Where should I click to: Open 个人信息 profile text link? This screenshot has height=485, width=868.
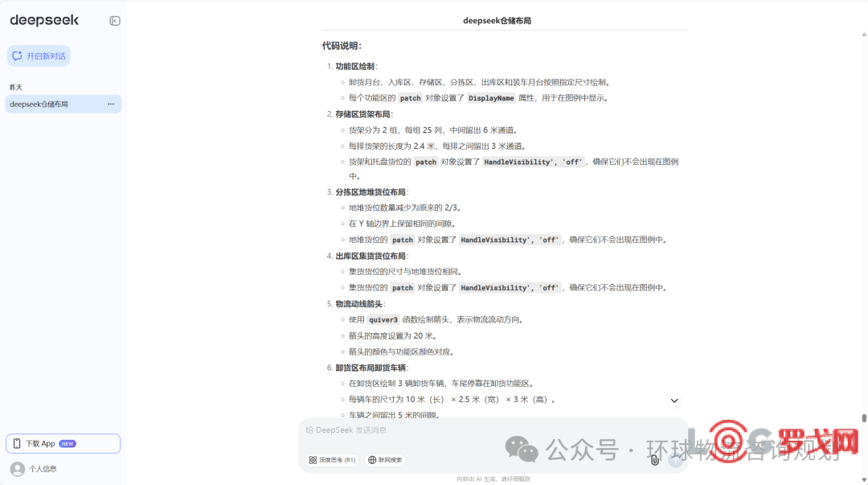coord(43,468)
